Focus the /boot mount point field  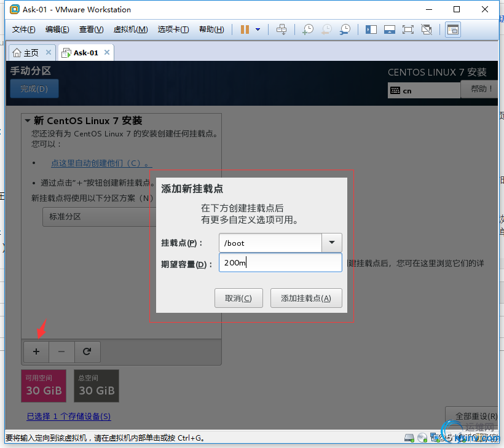click(270, 243)
